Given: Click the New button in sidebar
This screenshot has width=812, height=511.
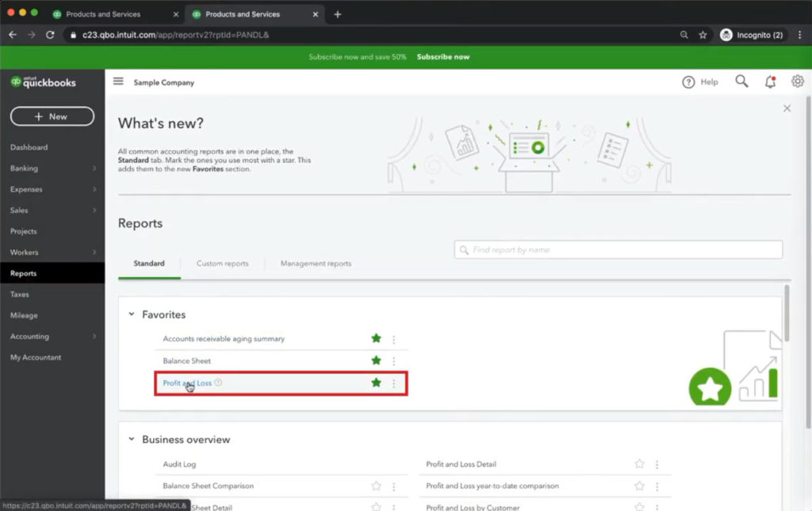Looking at the screenshot, I should (52, 116).
